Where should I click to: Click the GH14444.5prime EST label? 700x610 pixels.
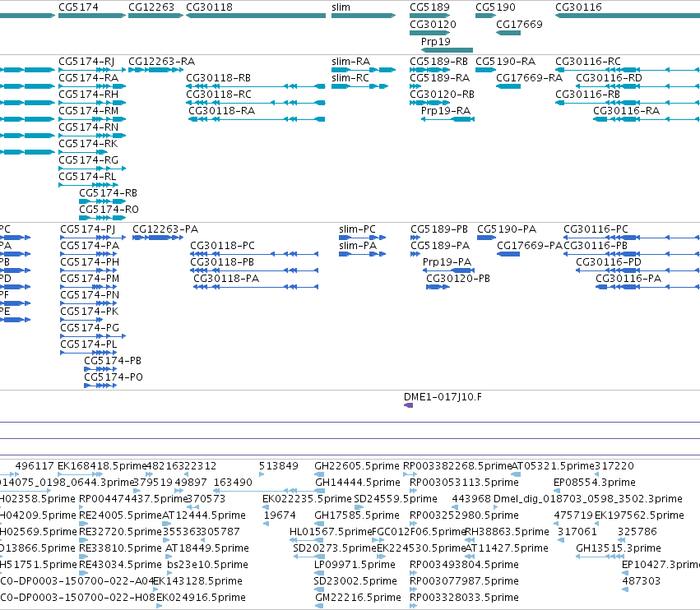[x=358, y=483]
